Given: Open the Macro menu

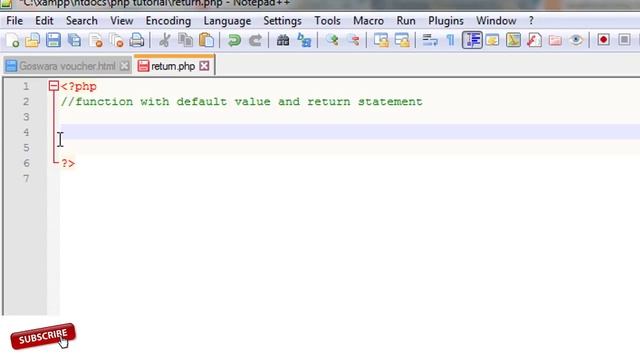Looking at the screenshot, I should 368,21.
